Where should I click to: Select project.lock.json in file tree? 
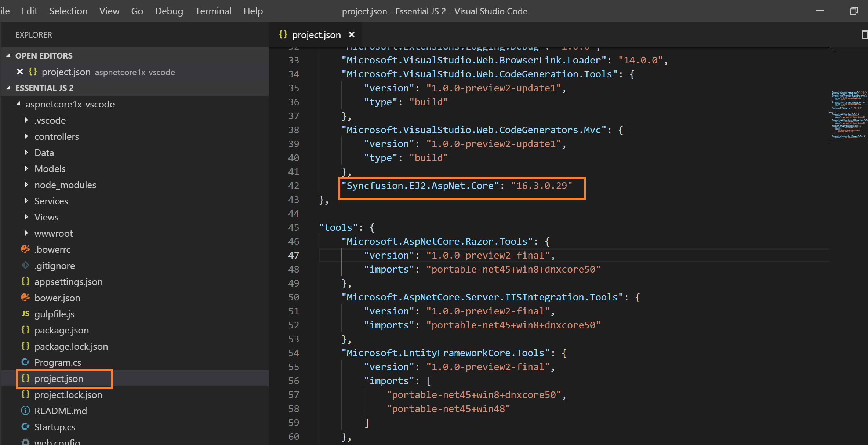coord(68,395)
